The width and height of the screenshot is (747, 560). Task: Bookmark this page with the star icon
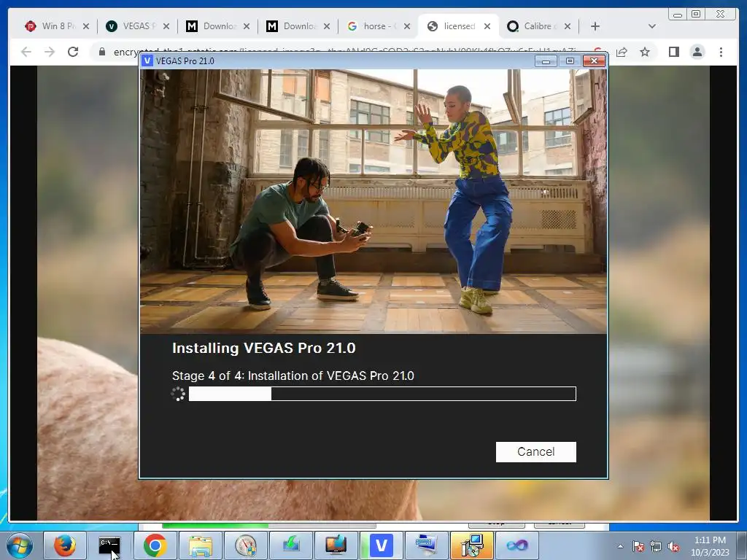tap(645, 52)
